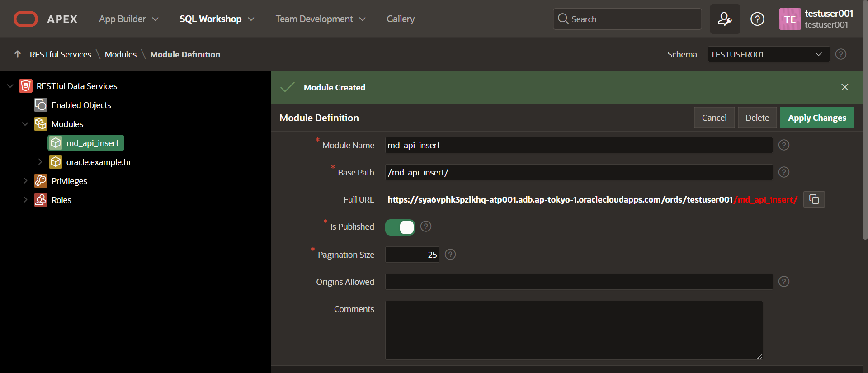Image resolution: width=868 pixels, height=373 pixels.
Task: Click the RESTful Data Services shield icon
Action: (x=26, y=86)
